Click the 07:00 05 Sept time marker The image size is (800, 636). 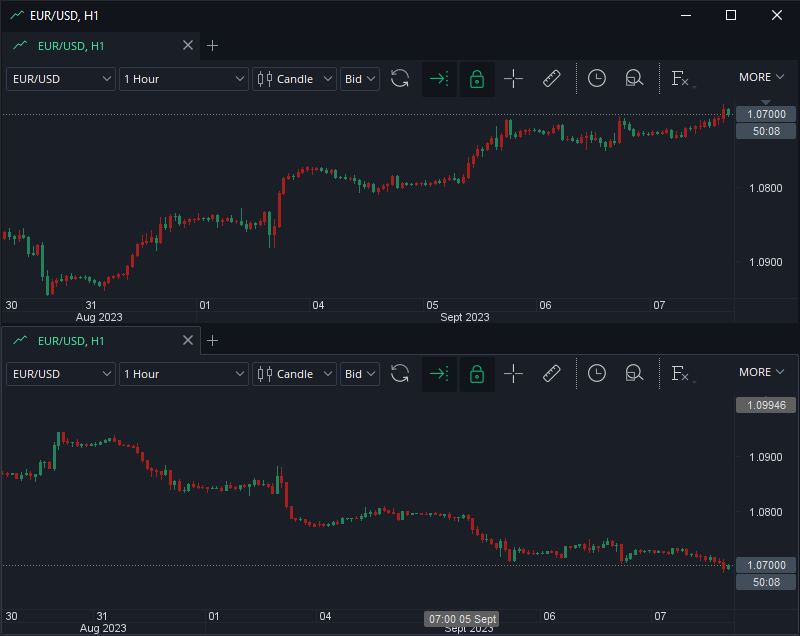[x=462, y=619]
